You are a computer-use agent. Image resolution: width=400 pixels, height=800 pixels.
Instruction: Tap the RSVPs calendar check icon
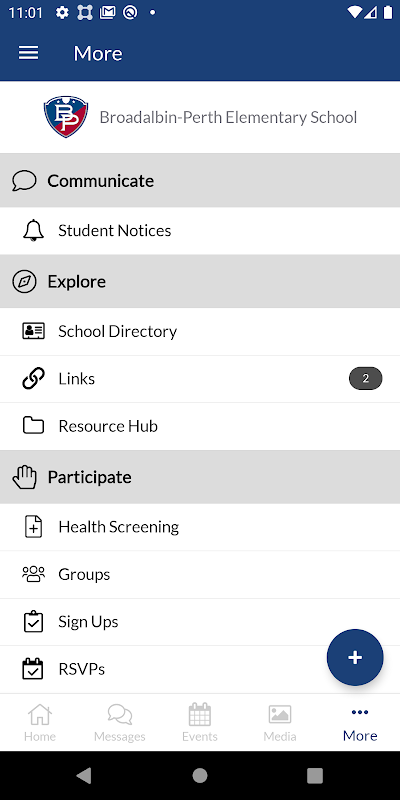coord(33,669)
